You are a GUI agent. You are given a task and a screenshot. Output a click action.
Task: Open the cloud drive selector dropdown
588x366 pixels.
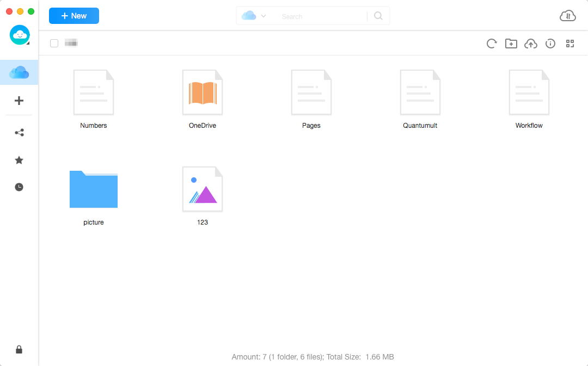(254, 16)
